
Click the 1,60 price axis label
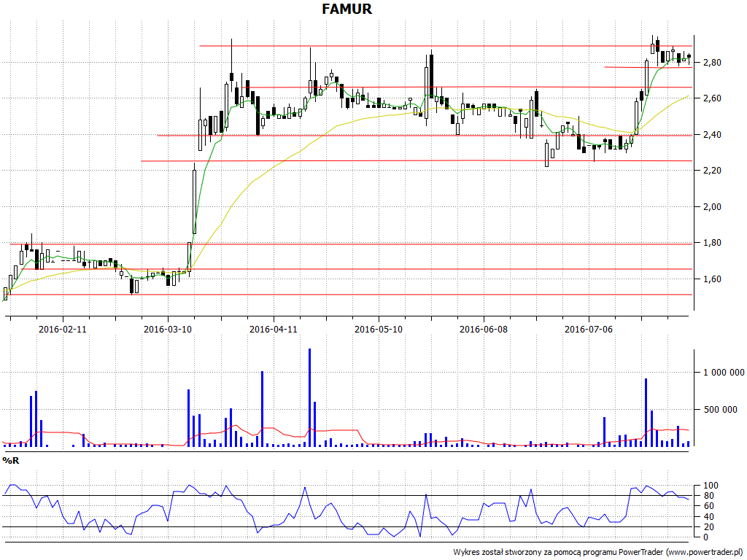(712, 279)
